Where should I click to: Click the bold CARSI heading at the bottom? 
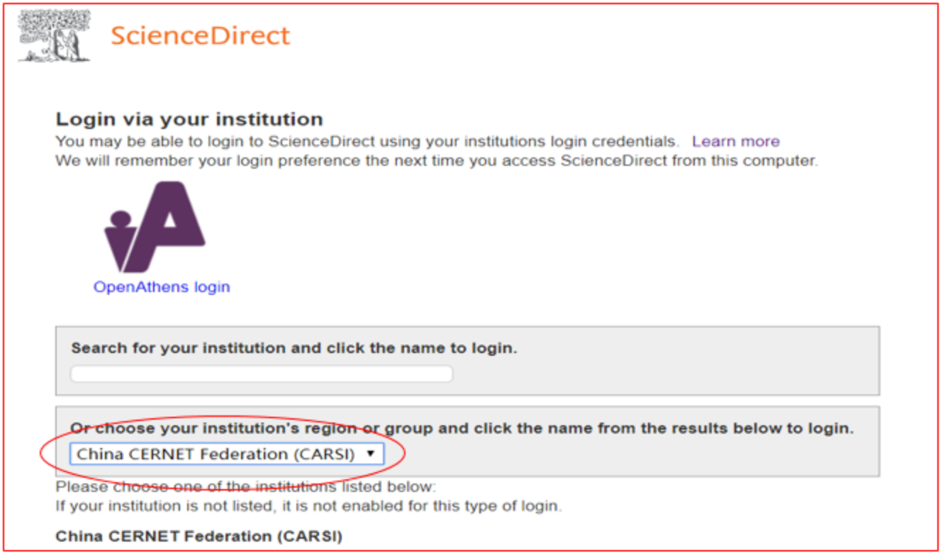(199, 537)
